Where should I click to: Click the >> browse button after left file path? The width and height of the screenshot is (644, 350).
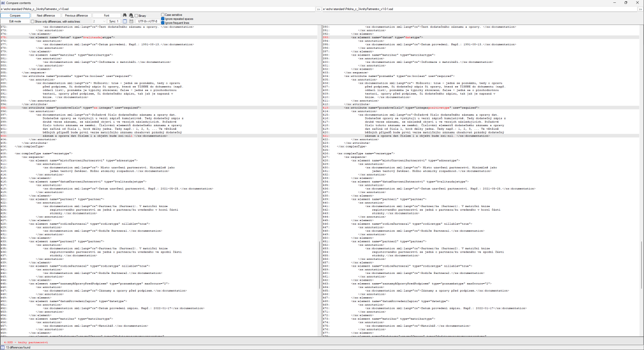point(318,9)
